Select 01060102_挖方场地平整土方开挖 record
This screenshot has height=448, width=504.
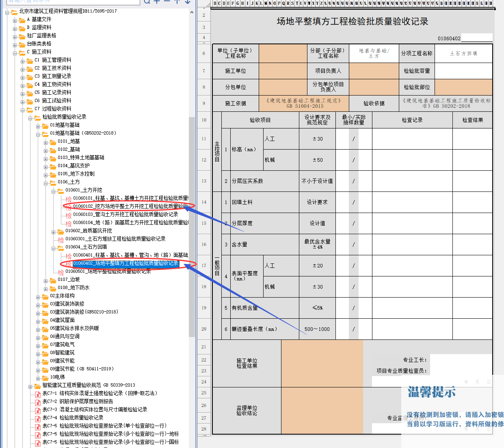point(130,207)
